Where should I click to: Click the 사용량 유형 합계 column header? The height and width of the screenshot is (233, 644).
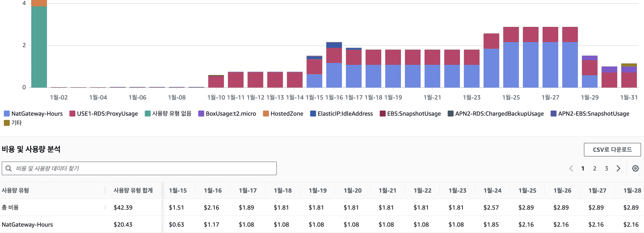coord(133,190)
